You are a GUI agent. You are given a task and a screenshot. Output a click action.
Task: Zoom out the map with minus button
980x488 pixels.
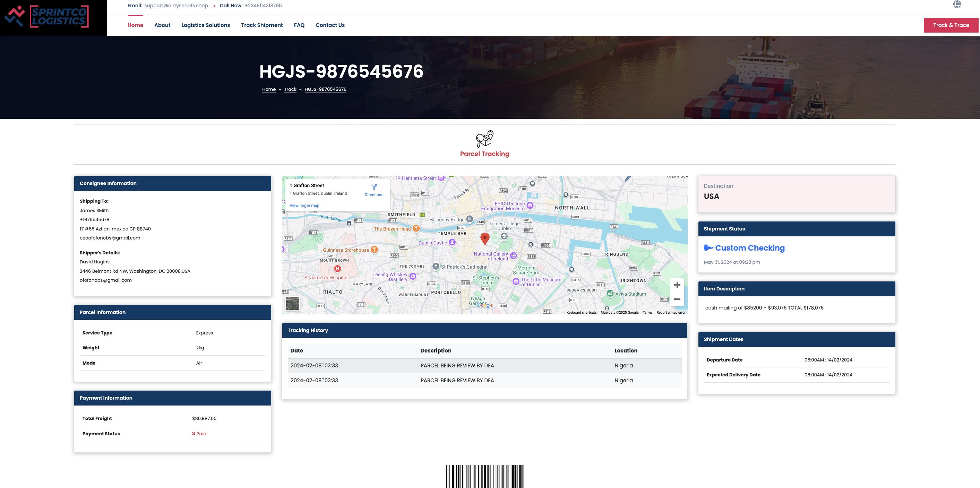coord(677,299)
